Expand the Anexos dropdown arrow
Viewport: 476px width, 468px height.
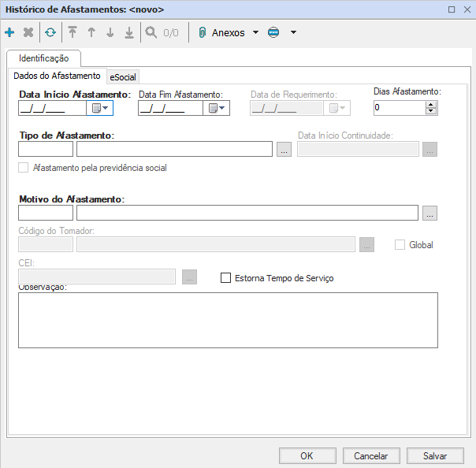point(255,32)
